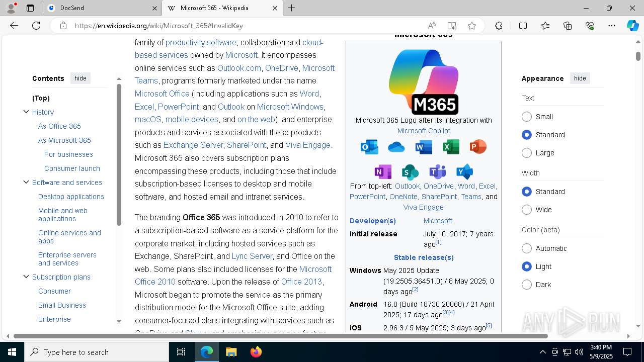The height and width of the screenshot is (362, 644).
Task: Select Large text size
Action: click(527, 153)
